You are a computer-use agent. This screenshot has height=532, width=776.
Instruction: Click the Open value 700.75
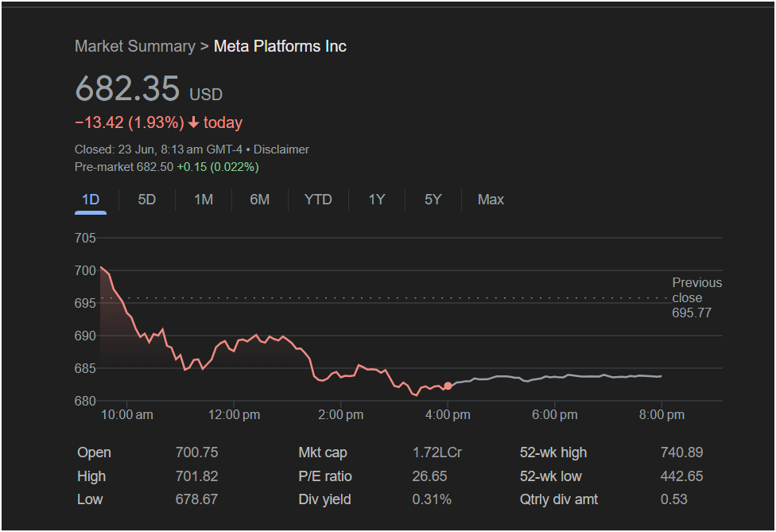click(x=196, y=452)
